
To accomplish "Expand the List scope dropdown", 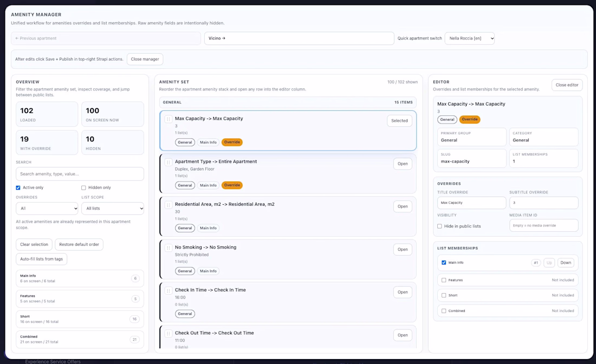I will tap(113, 208).
